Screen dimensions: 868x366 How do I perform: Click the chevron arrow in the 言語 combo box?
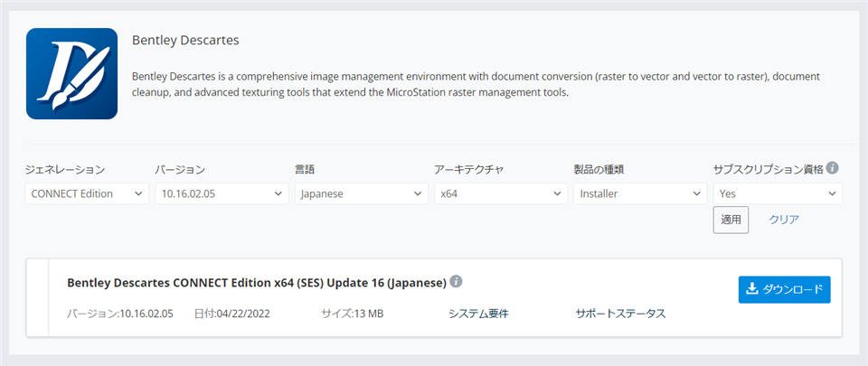(x=419, y=193)
